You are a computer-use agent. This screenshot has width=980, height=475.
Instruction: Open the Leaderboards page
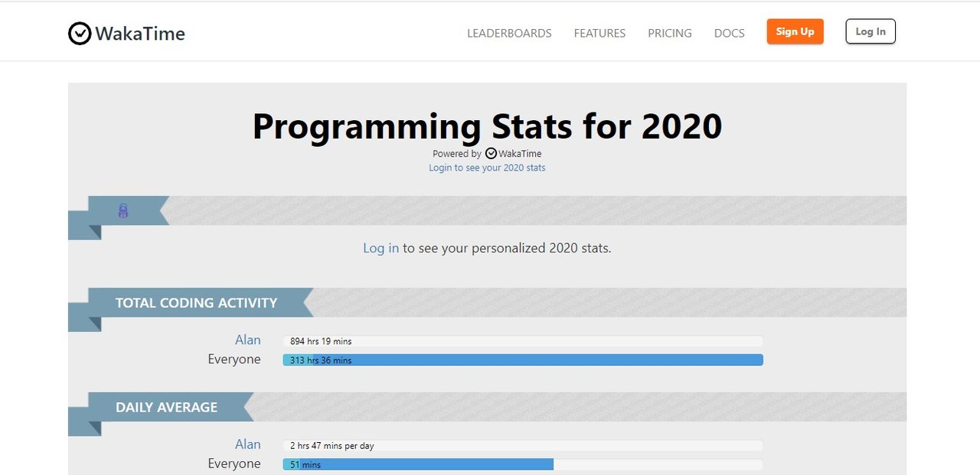point(509,34)
